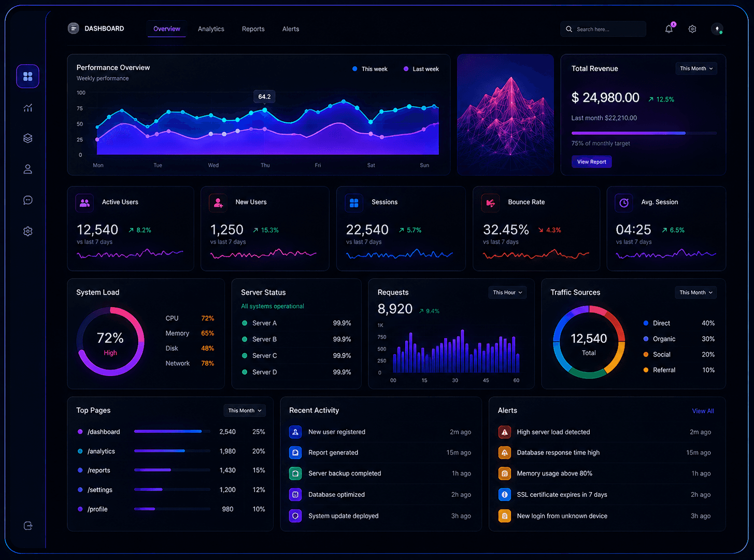The width and height of the screenshot is (754, 560).
Task: Open Total Revenue This Month dropdown
Action: point(696,68)
